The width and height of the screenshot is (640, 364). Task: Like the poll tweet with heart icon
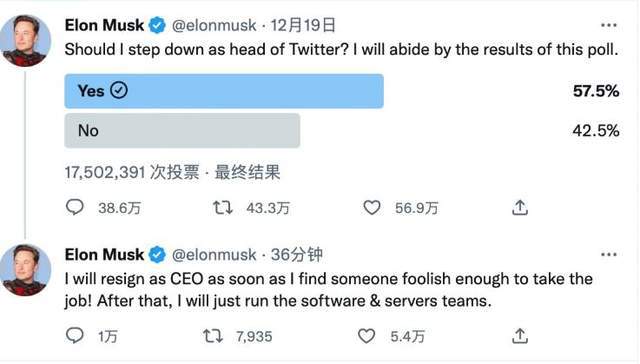[x=372, y=208]
